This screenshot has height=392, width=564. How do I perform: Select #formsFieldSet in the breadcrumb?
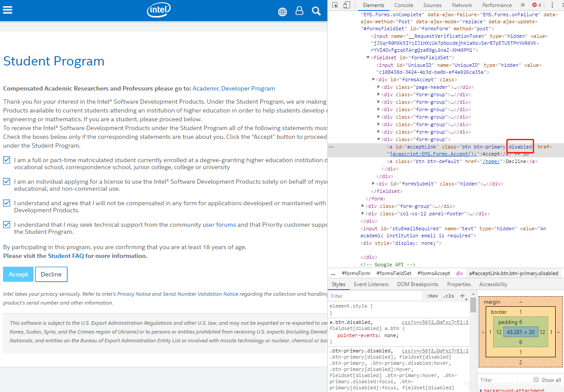[x=394, y=273]
